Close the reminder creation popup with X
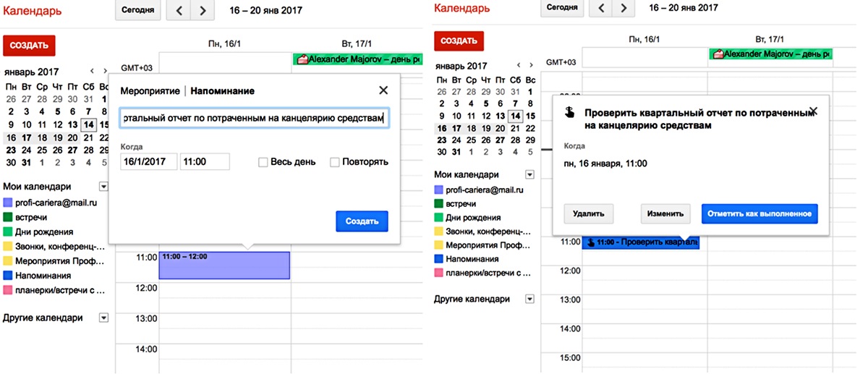The image size is (868, 374). pyautogui.click(x=383, y=90)
